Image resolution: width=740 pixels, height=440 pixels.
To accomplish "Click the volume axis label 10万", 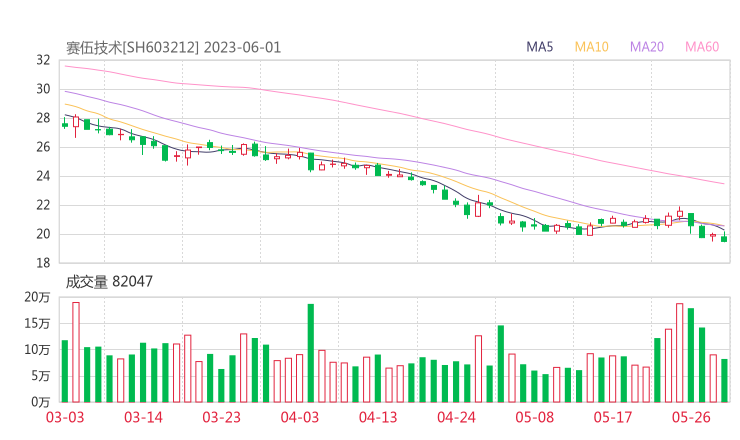I will 37,350.
